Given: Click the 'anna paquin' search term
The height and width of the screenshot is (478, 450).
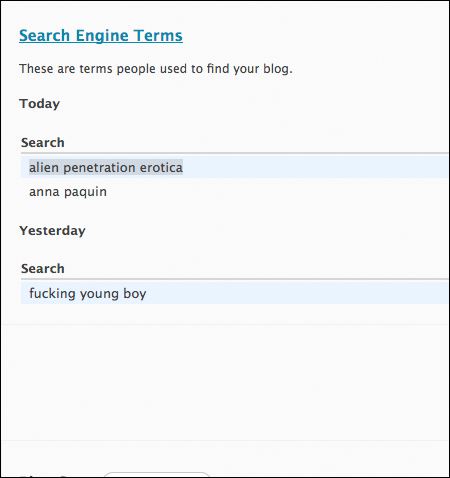Looking at the screenshot, I should click(x=68, y=192).
